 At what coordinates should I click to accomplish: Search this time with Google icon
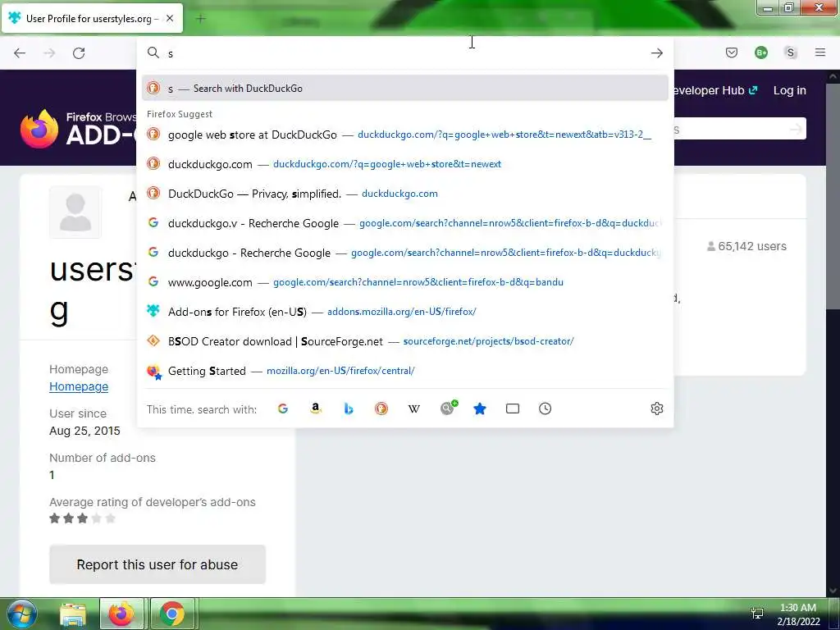pos(283,409)
